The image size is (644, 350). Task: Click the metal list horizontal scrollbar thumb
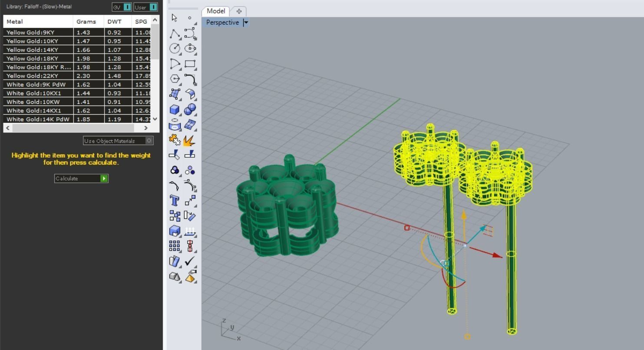(x=73, y=128)
